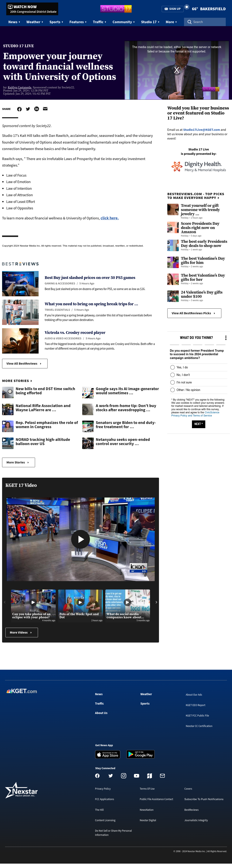Screen dimensions: 232x868
Task: Share article on Twitter icon
Action: point(28,109)
